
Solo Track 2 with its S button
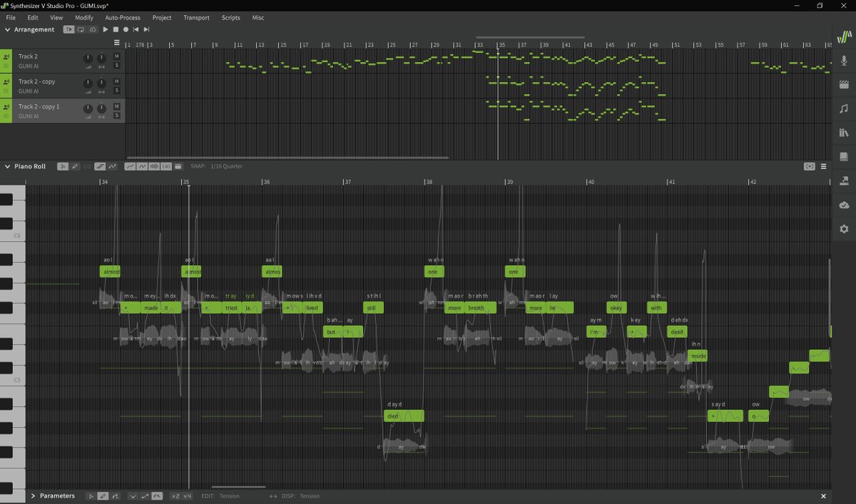pos(116,66)
